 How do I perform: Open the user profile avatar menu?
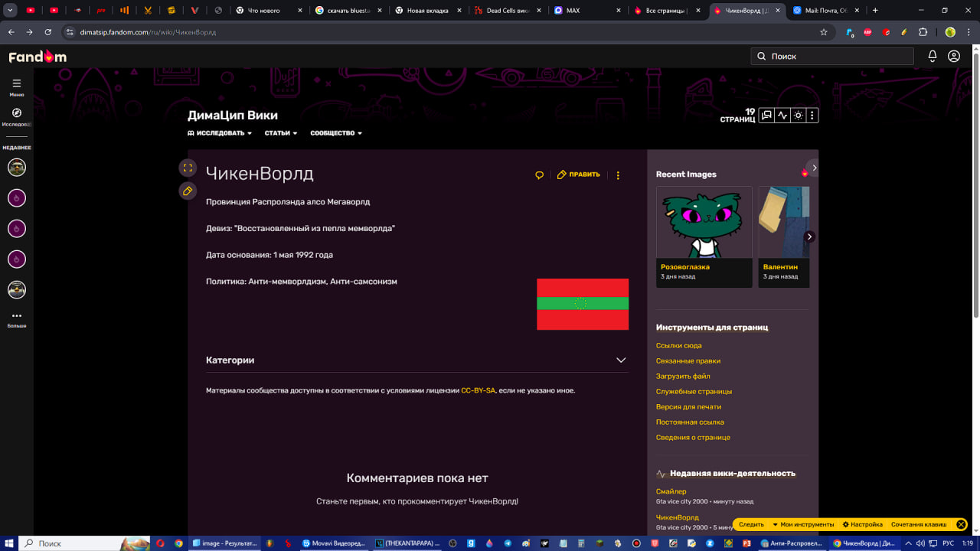[x=954, y=56]
